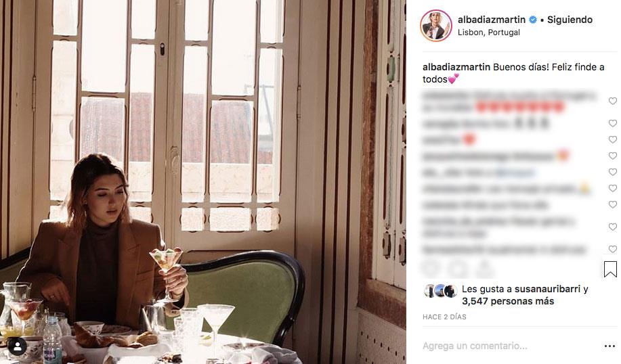
Task: Click albadiazmartin username in the caption
Action: (x=456, y=67)
